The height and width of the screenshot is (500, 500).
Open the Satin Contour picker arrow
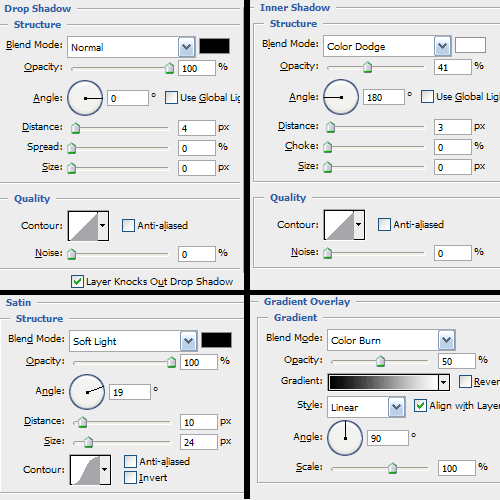point(105,470)
